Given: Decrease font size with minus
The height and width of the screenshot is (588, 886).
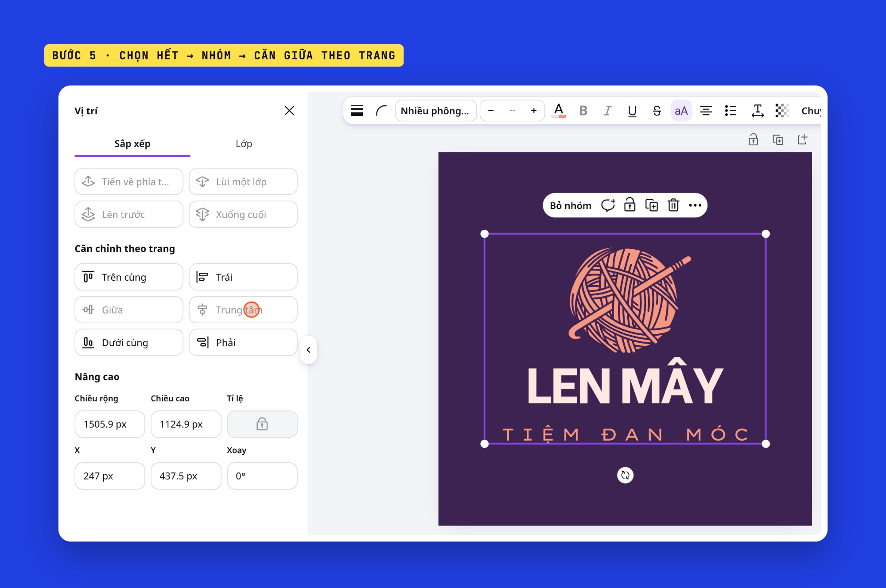Looking at the screenshot, I should [491, 111].
